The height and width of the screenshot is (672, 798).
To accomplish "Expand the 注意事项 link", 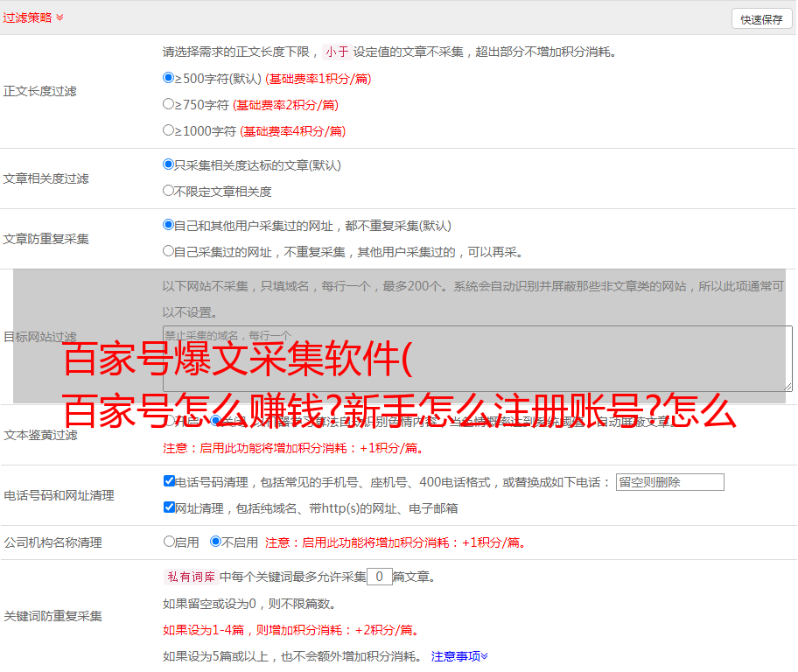I will (458, 655).
